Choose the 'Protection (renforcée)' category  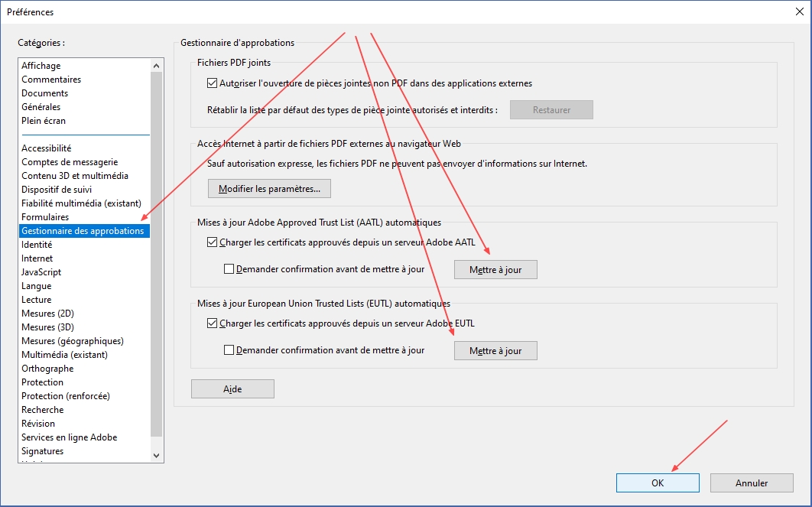tap(66, 396)
